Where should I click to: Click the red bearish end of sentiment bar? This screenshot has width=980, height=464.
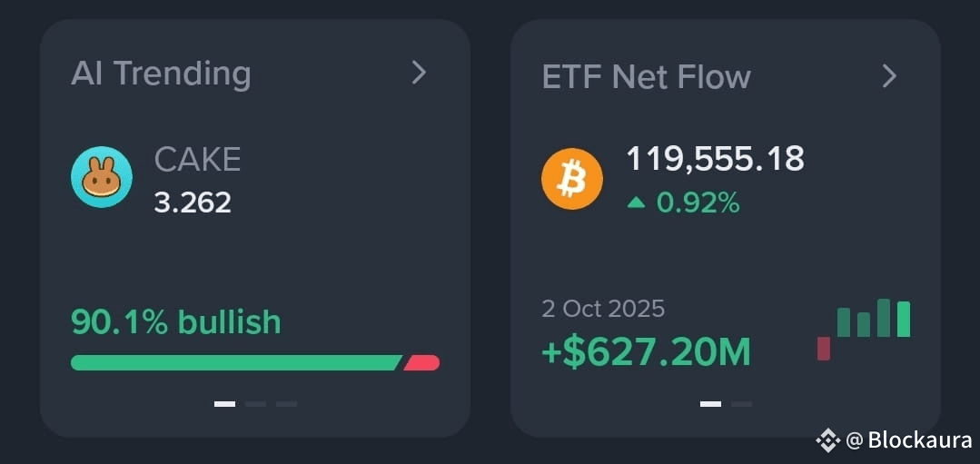(x=421, y=363)
